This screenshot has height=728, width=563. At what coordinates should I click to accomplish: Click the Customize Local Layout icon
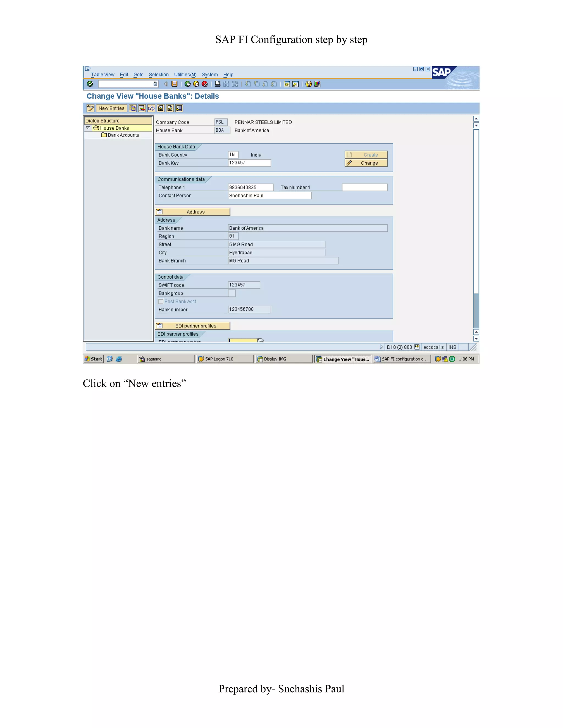click(x=317, y=84)
